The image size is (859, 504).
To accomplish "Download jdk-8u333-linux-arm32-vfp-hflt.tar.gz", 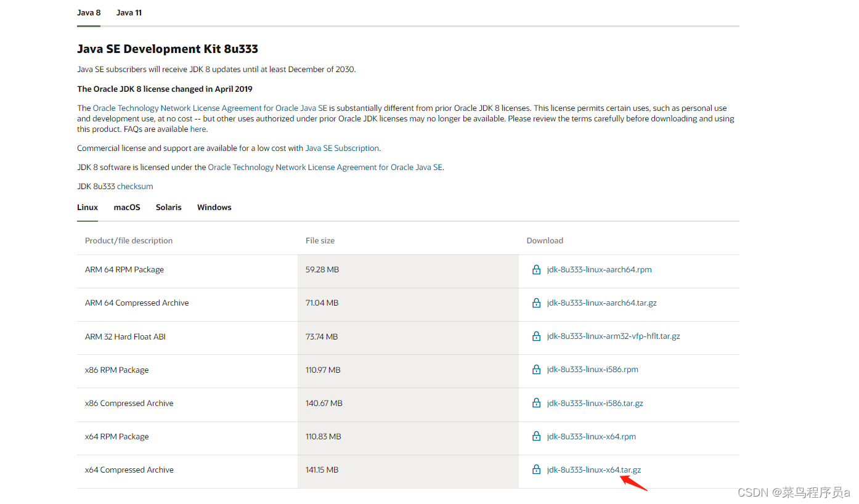I will tap(613, 336).
